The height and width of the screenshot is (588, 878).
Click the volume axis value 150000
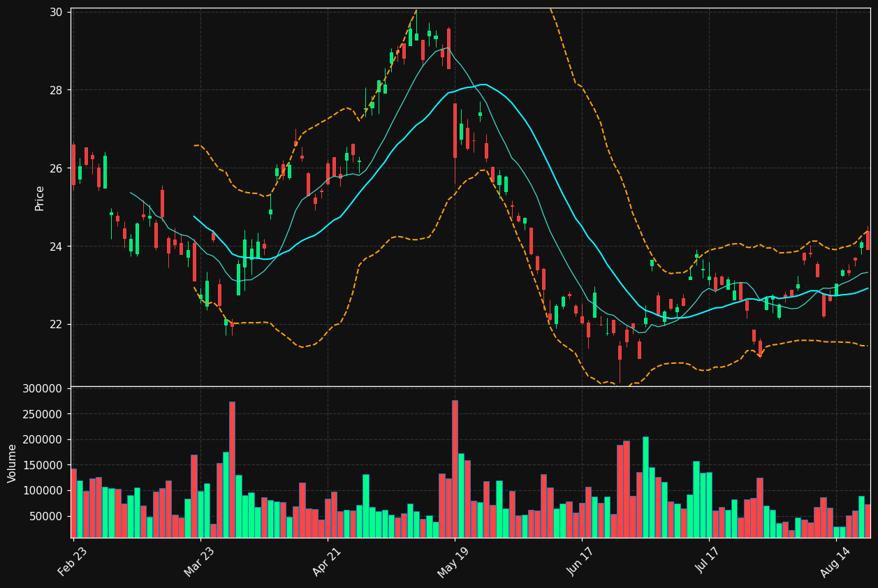[43, 465]
